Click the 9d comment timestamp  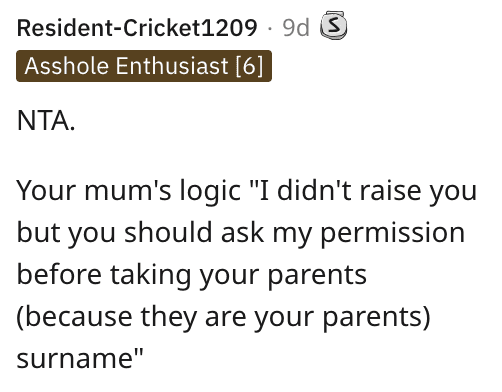tap(296, 28)
